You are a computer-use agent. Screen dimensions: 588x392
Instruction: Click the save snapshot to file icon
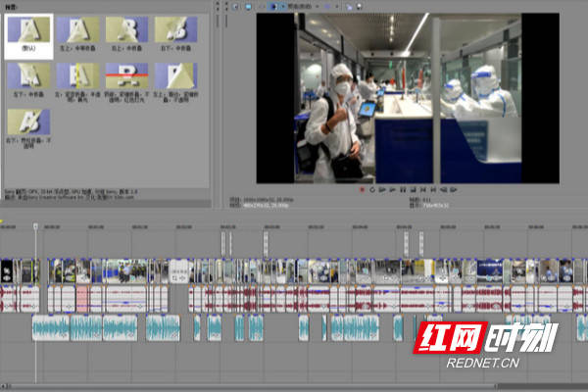click(x=359, y=7)
